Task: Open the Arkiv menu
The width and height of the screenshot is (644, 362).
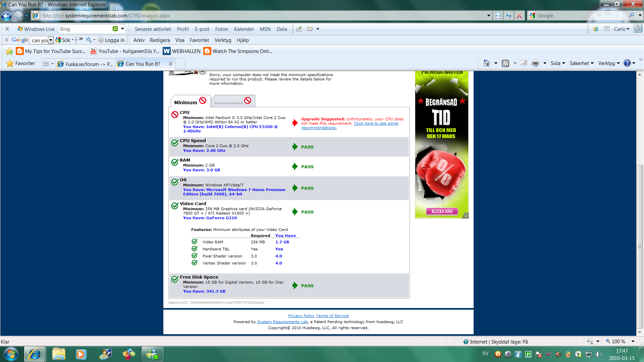Action: click(139, 40)
